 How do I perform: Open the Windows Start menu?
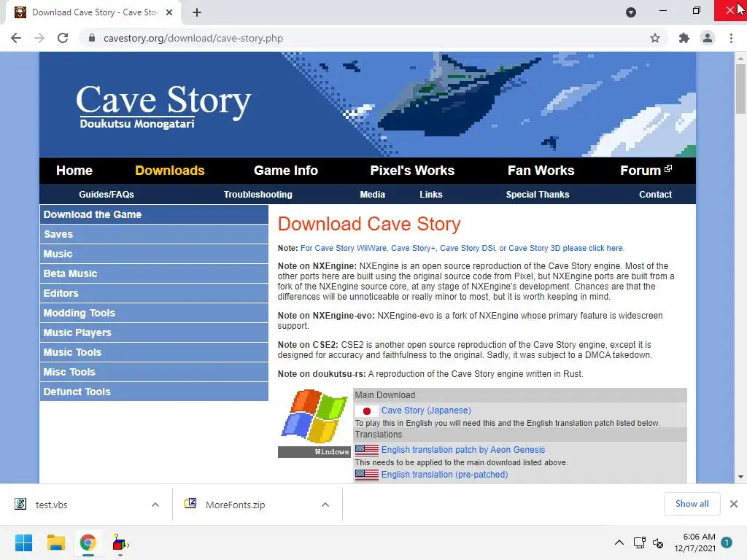[23, 542]
